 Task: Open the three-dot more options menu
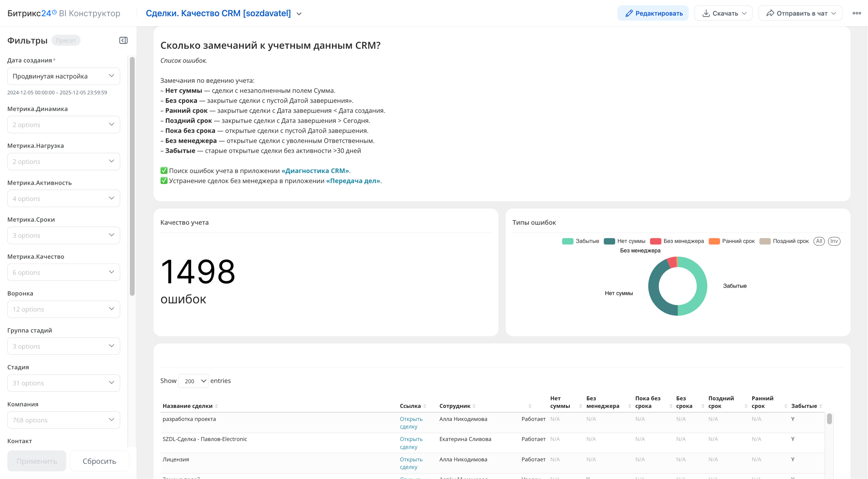coord(857,13)
